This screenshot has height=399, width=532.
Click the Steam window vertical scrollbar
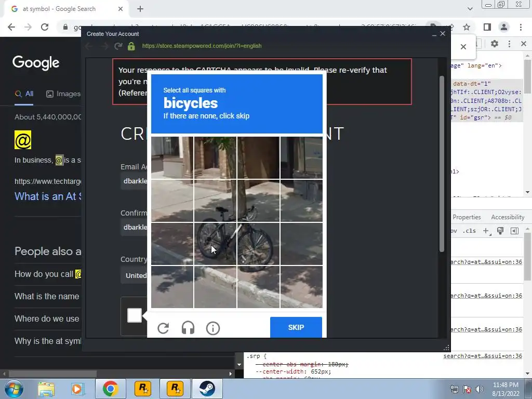coord(442,164)
